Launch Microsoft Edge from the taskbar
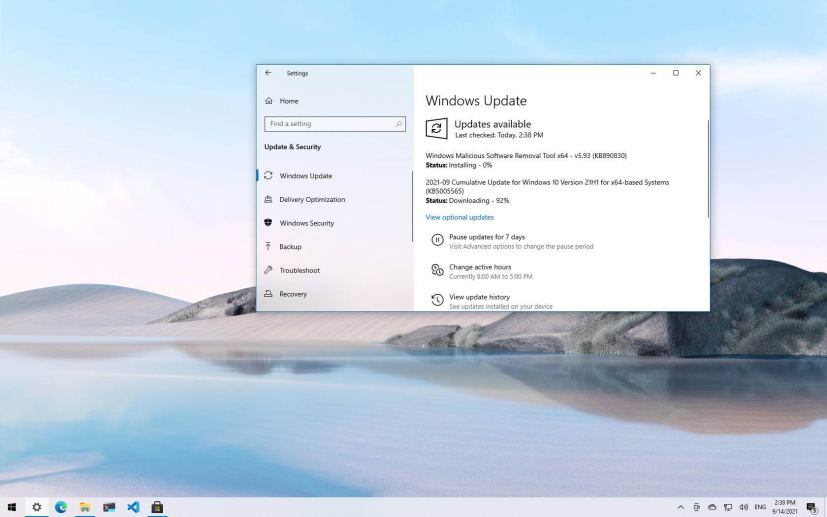 point(61,507)
